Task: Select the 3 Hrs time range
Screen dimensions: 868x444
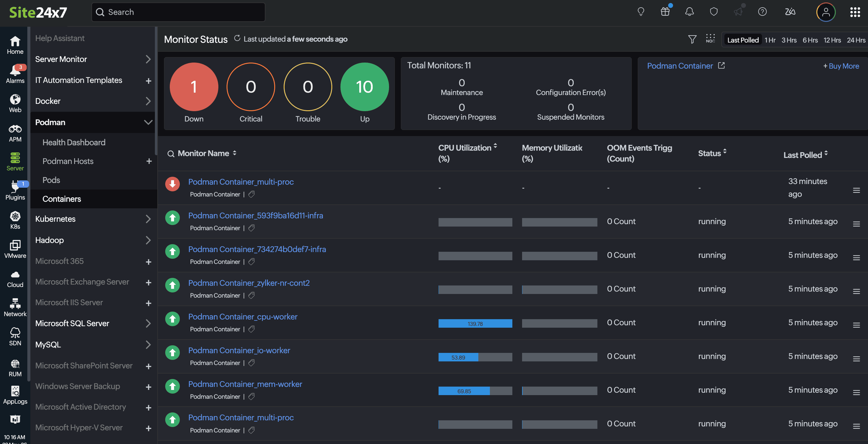Action: (789, 40)
